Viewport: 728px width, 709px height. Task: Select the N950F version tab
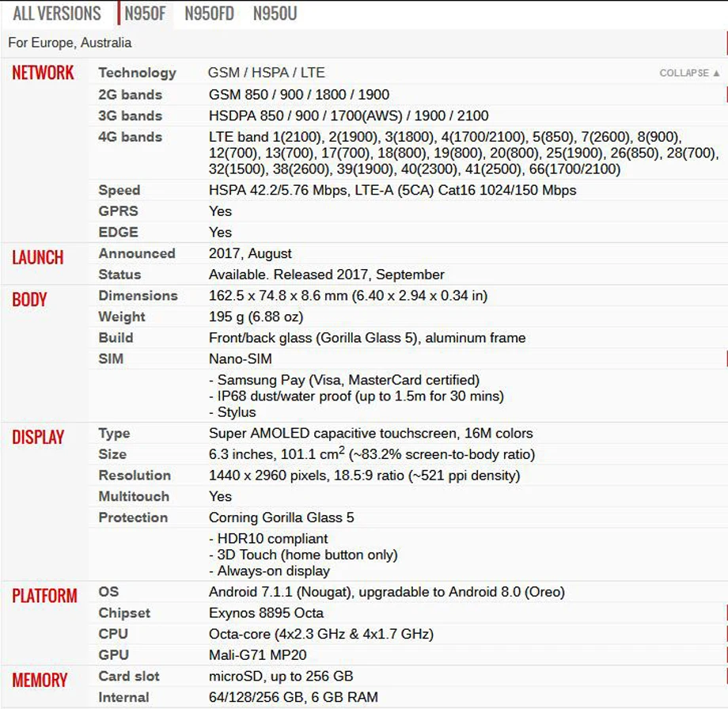coord(145,13)
